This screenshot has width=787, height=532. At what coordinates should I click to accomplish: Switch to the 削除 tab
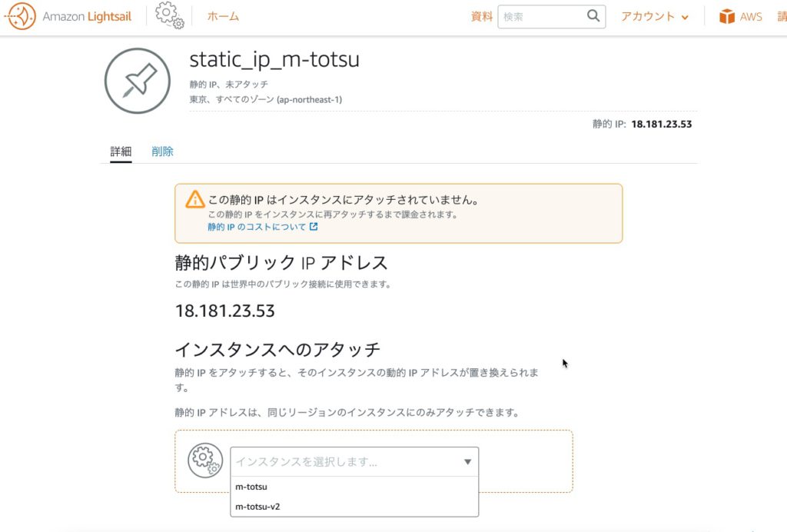coord(162,151)
